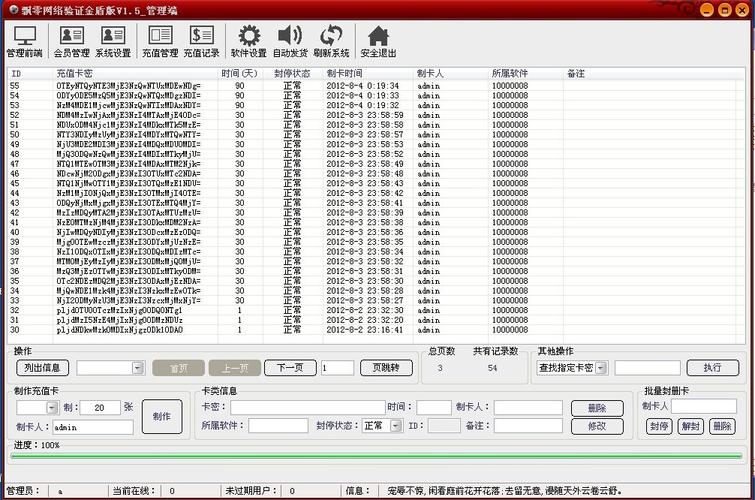Open the 管理前端 monitor icon
This screenshot has width=755, height=500.
(x=24, y=40)
